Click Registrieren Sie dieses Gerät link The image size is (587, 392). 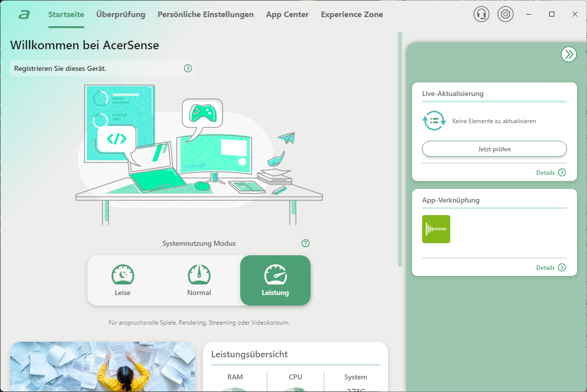pos(60,68)
